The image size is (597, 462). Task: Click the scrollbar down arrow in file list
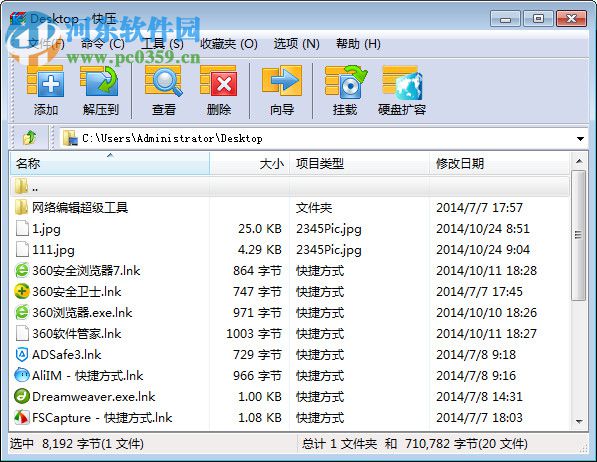tap(579, 421)
